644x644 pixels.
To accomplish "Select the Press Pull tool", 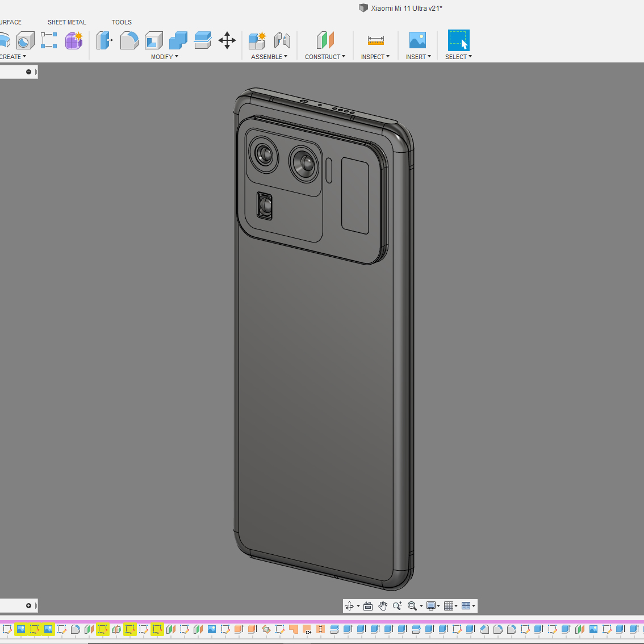I will coord(104,40).
